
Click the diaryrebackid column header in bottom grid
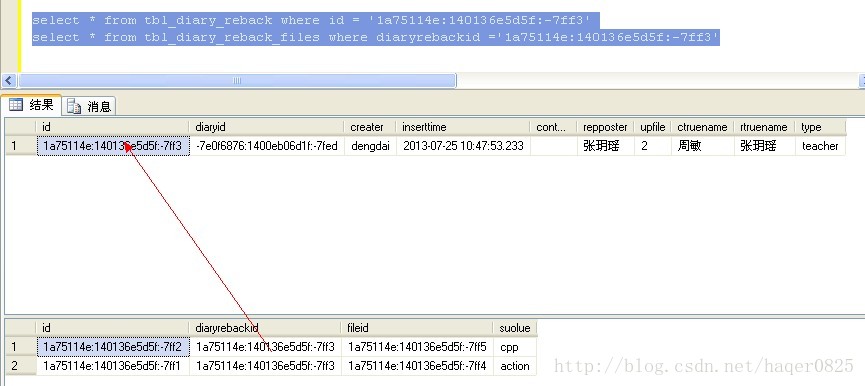(x=265, y=328)
